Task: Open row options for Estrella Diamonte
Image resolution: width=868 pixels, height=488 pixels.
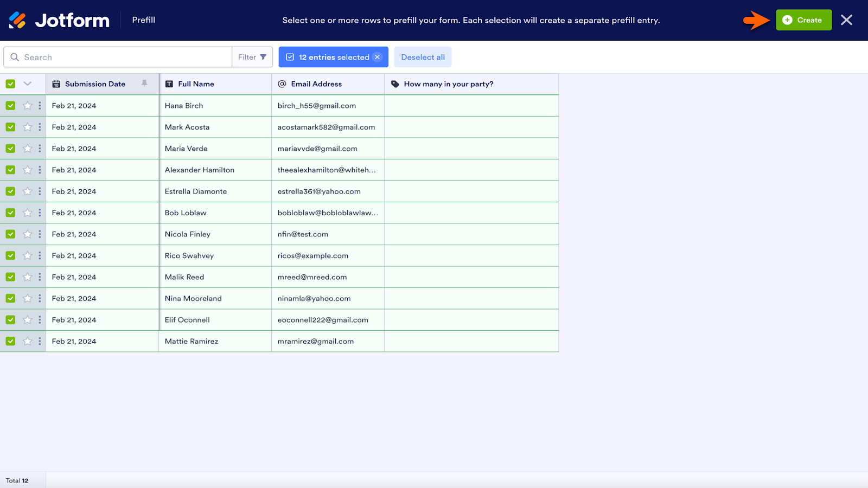Action: (40, 191)
